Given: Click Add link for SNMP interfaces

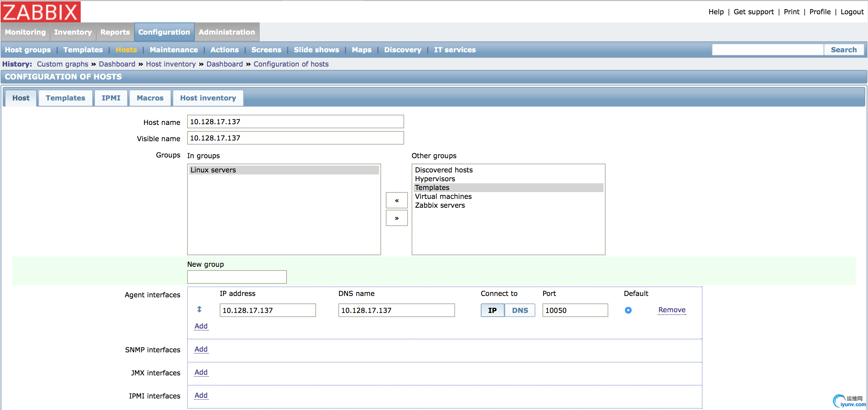Looking at the screenshot, I should point(201,349).
